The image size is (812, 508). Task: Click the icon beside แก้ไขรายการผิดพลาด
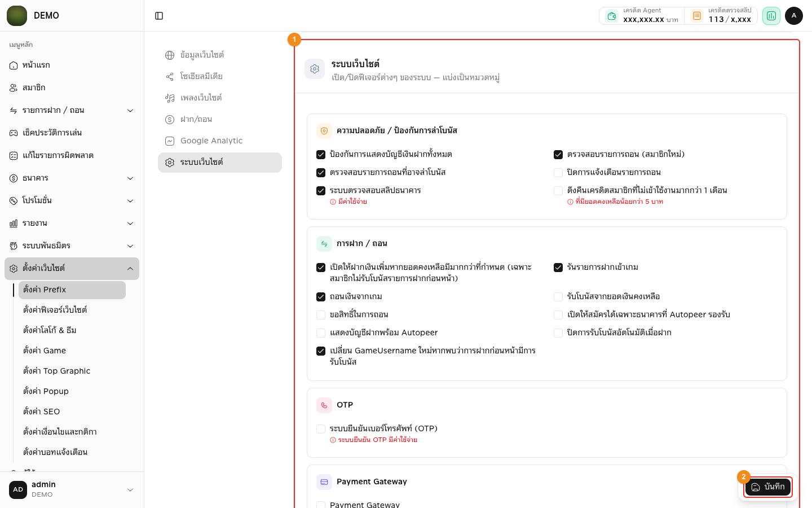pyautogui.click(x=14, y=156)
